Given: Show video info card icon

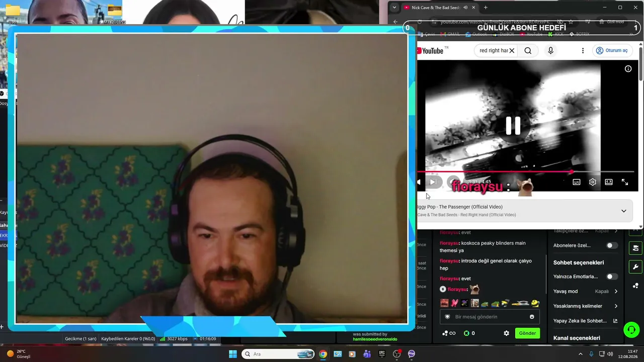Looking at the screenshot, I should (628, 69).
